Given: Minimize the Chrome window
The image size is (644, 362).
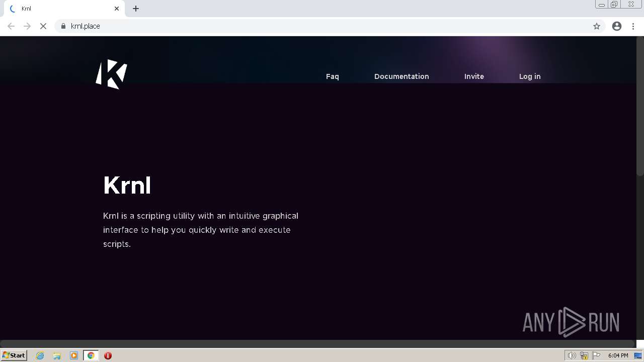Looking at the screenshot, I should [601, 5].
